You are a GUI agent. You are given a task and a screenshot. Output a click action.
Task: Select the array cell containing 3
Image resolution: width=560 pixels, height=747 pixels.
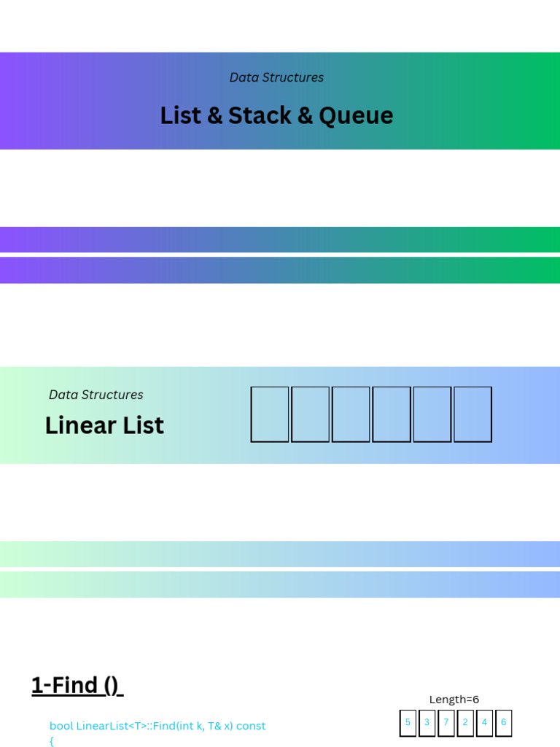point(427,723)
